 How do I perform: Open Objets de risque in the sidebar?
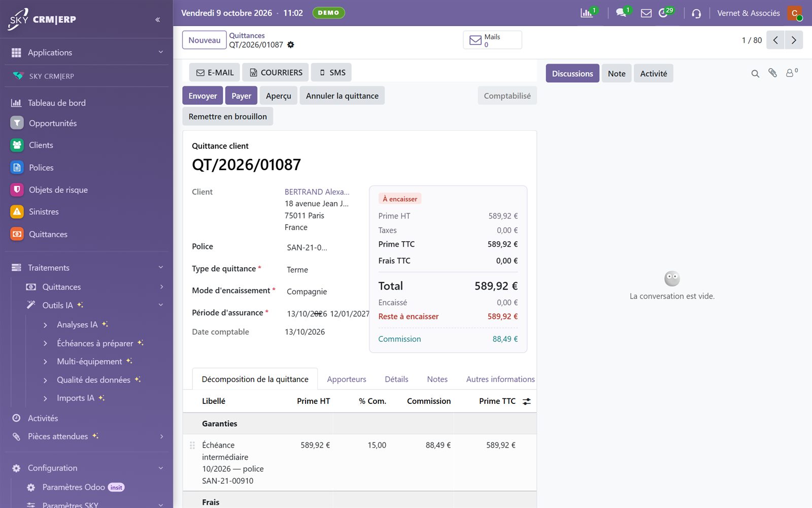(58, 190)
